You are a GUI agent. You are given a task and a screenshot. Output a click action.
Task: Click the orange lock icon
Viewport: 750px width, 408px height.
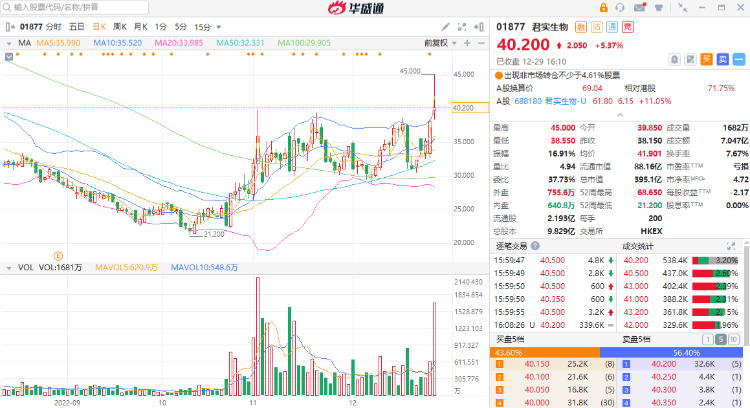click(x=604, y=8)
